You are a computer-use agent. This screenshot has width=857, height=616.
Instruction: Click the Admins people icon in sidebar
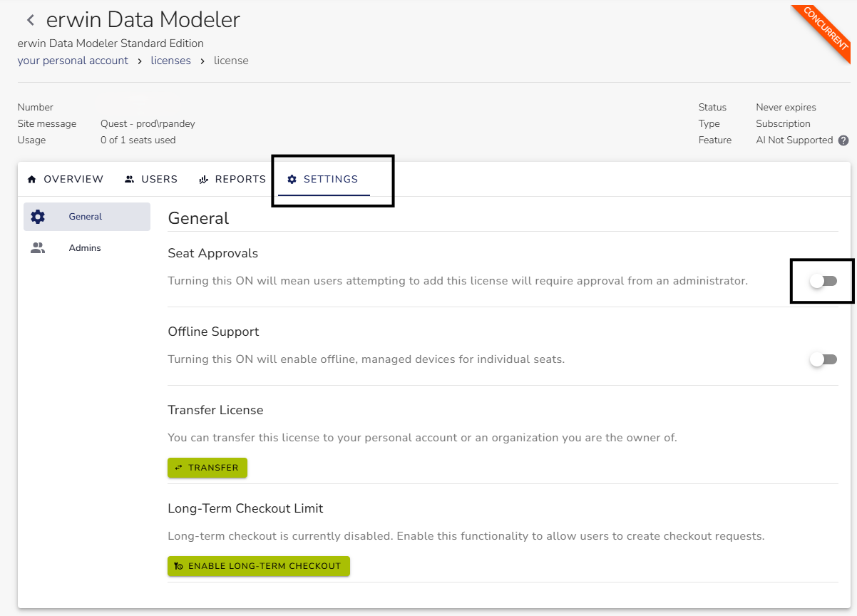(x=38, y=248)
